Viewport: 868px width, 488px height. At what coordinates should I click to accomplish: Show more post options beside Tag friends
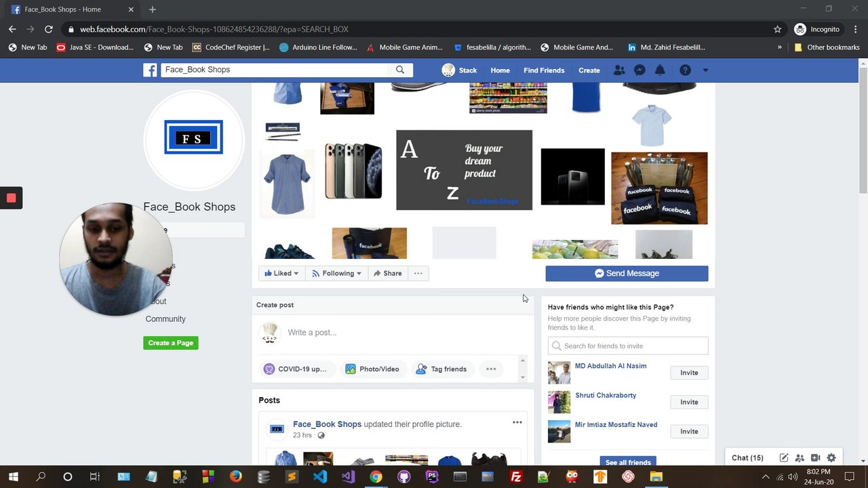point(491,369)
